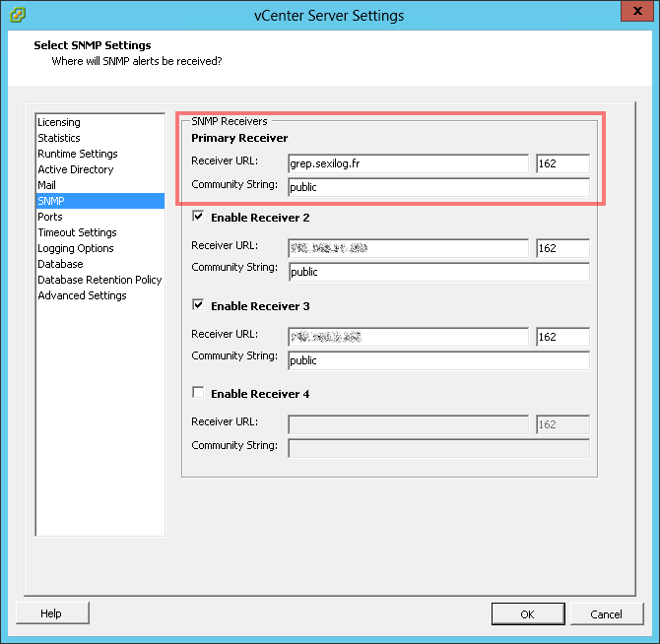Viewport: 660px width, 644px height.
Task: Click the Receiver 3 port field
Action: point(562,337)
